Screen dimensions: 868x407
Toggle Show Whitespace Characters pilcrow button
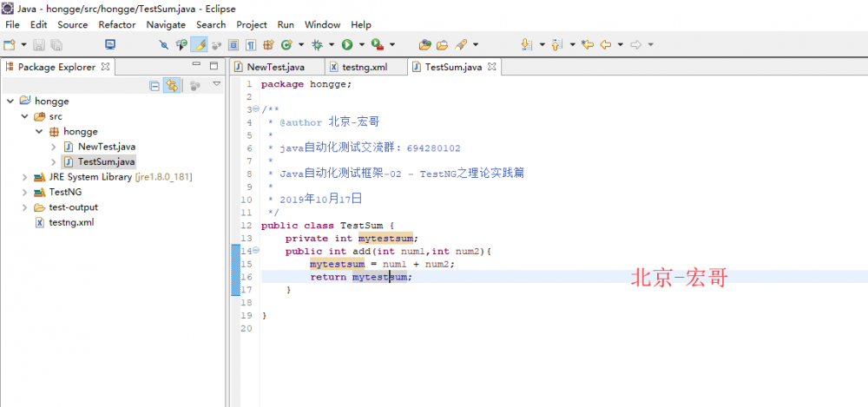point(250,44)
